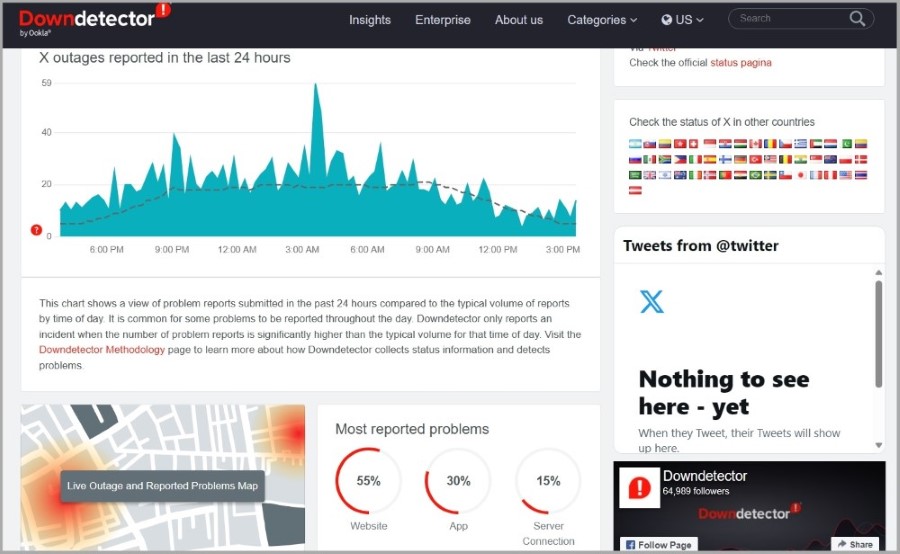
Task: Click the Follow Page Facebook button
Action: pos(658,544)
